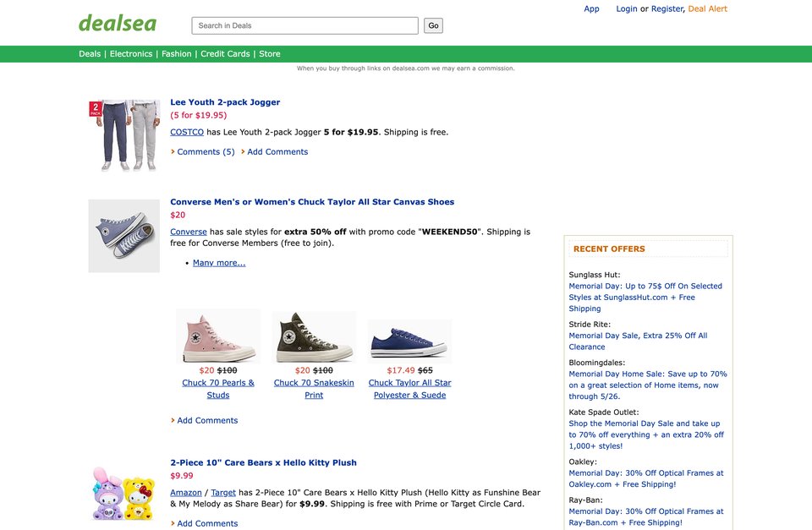Click the blue Polyester & Suede shoe image

[409, 341]
